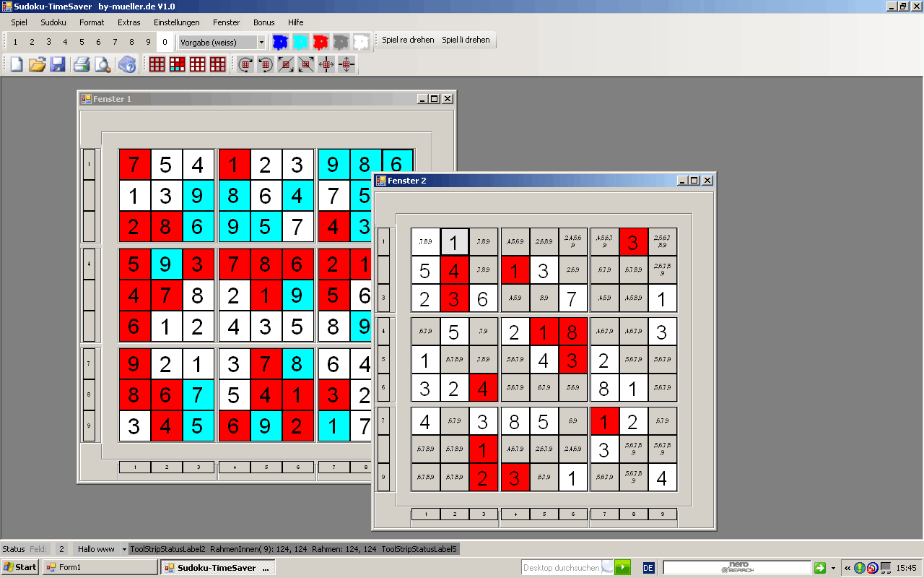Open the Extras menu
Image resolution: width=924 pixels, height=578 pixels.
click(129, 22)
